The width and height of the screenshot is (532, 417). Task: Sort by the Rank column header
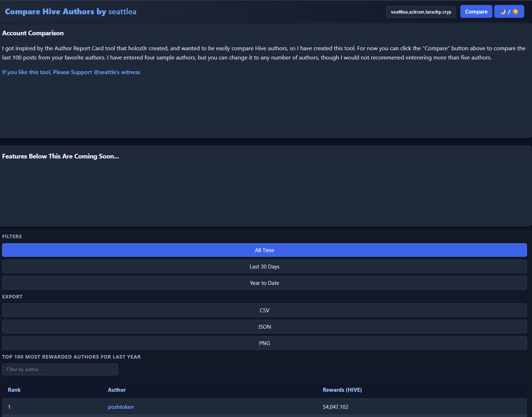pos(14,390)
